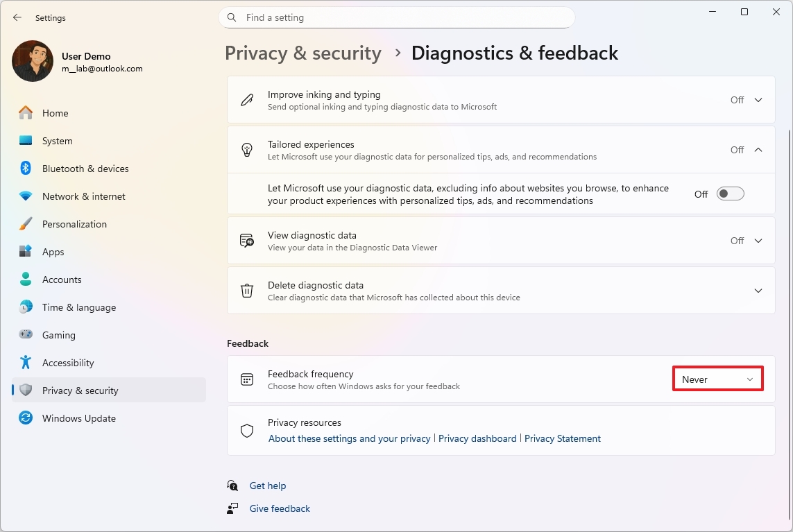793x532 pixels.
Task: Open the Home icon in sidebar
Action: pos(26,112)
